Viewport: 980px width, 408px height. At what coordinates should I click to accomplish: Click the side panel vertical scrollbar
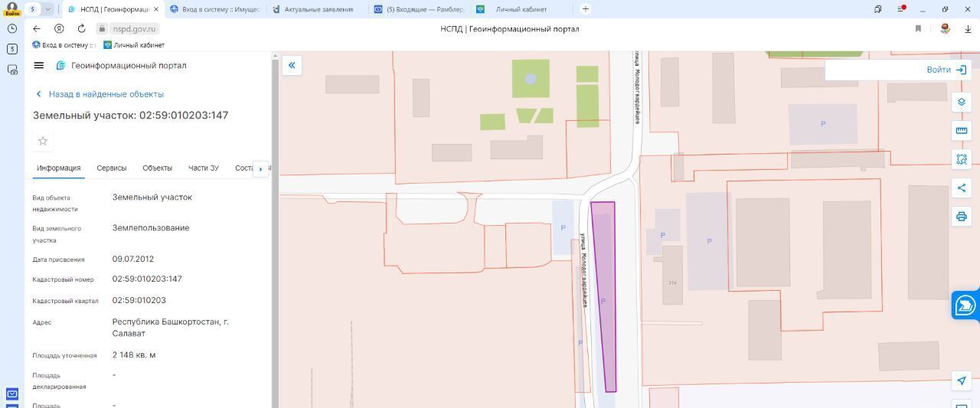274,230
